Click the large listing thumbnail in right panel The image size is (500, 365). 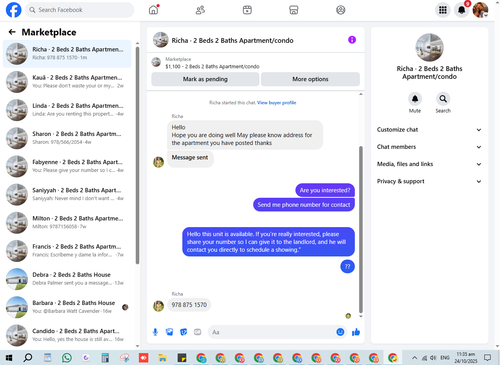tap(429, 47)
